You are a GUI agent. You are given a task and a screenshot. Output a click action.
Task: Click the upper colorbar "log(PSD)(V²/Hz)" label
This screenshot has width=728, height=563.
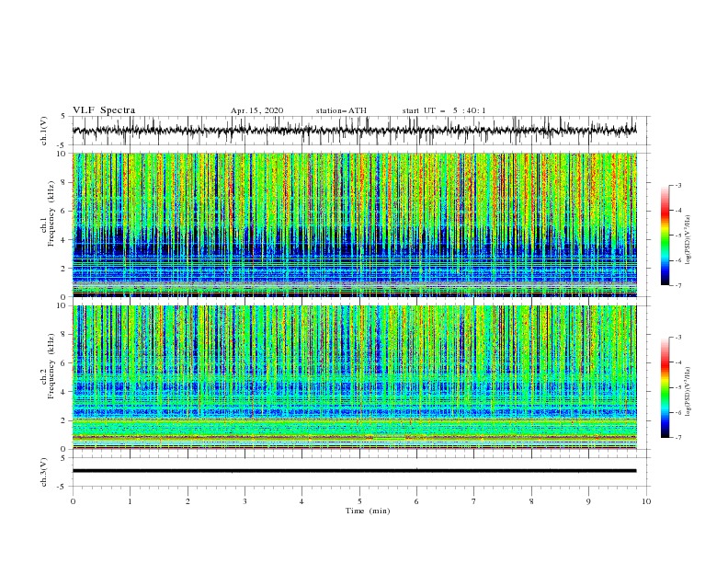[x=688, y=240]
